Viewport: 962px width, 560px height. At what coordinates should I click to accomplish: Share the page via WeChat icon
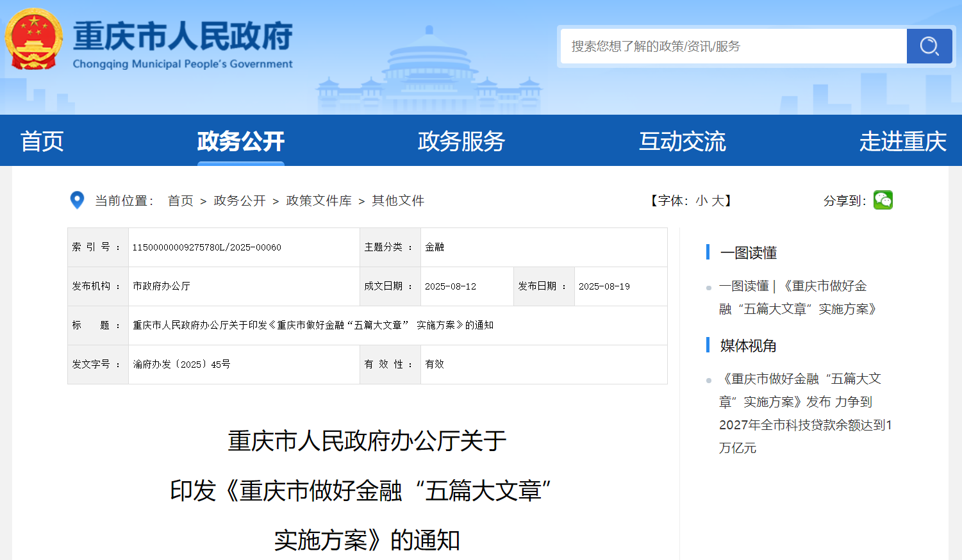pyautogui.click(x=883, y=201)
